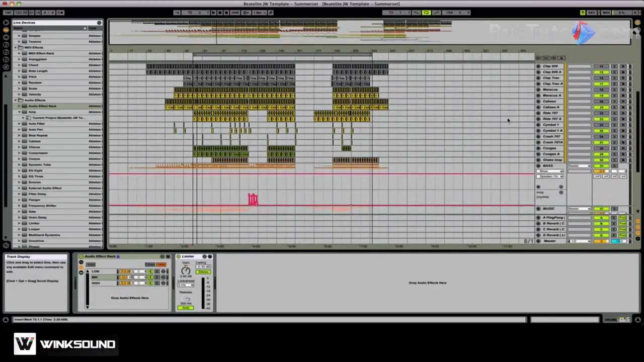The height and width of the screenshot is (362, 644).
Task: Click the Limiter Ceiling value field
Action: 203,266
